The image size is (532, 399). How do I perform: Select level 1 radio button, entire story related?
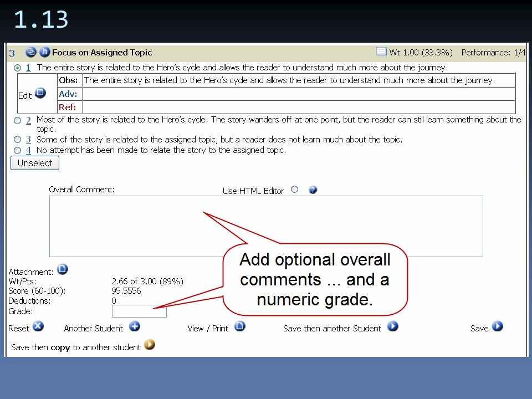pyautogui.click(x=17, y=68)
